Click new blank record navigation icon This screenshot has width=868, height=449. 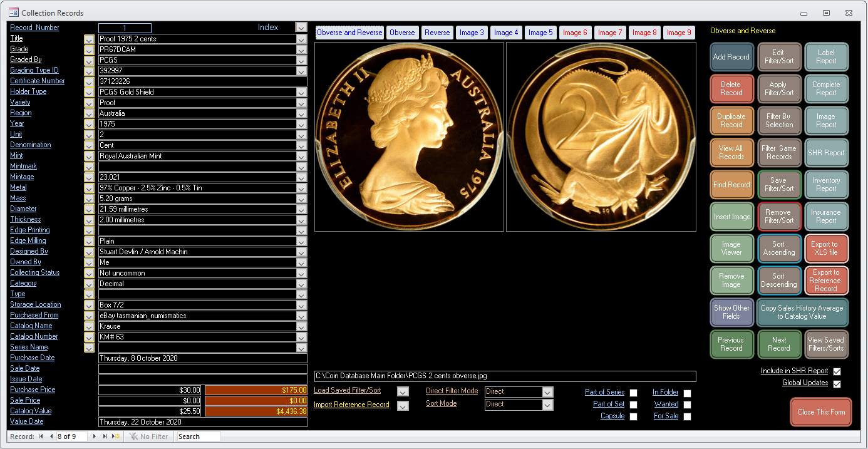pos(116,436)
